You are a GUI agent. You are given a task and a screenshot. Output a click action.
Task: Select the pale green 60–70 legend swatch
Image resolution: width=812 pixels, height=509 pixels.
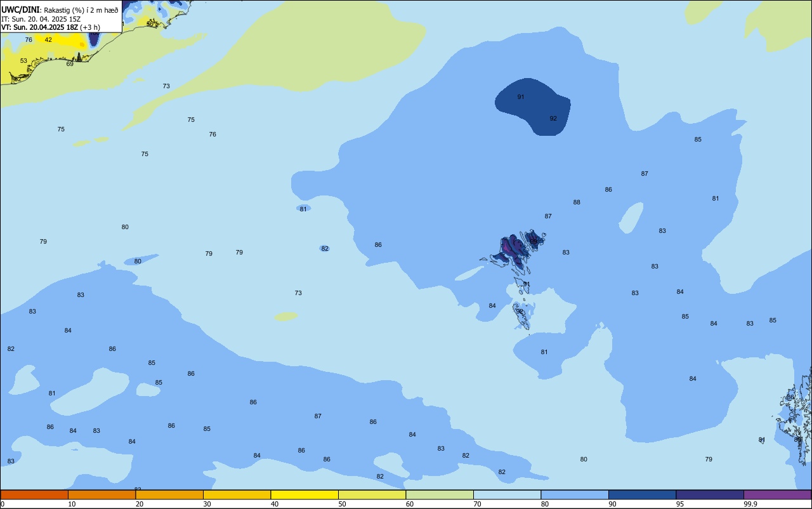point(440,494)
